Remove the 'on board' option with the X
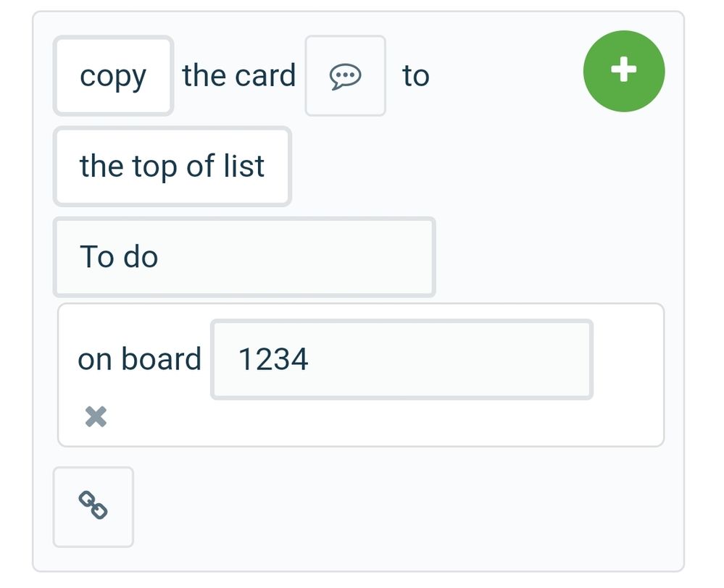Viewport: 724px width, 588px height. (96, 417)
